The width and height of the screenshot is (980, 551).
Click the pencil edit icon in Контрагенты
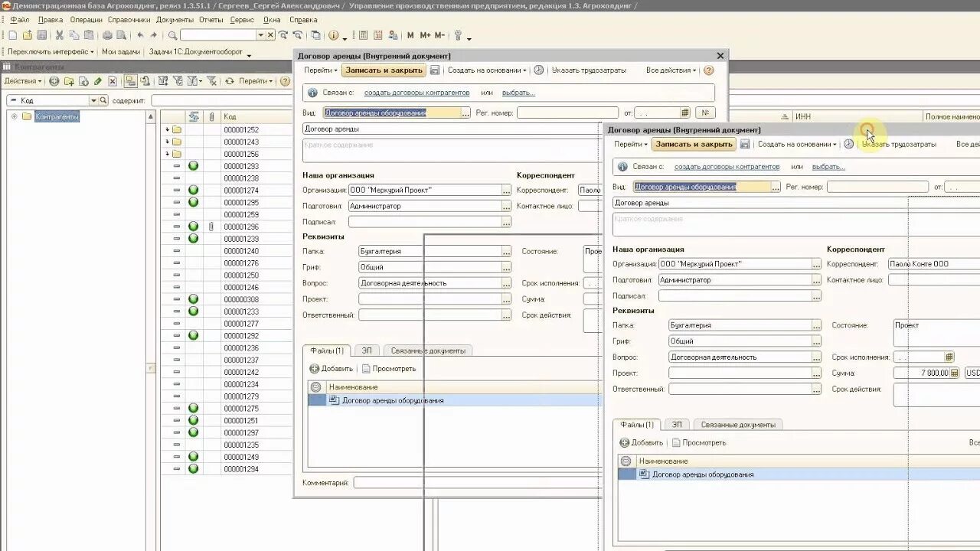(98, 81)
